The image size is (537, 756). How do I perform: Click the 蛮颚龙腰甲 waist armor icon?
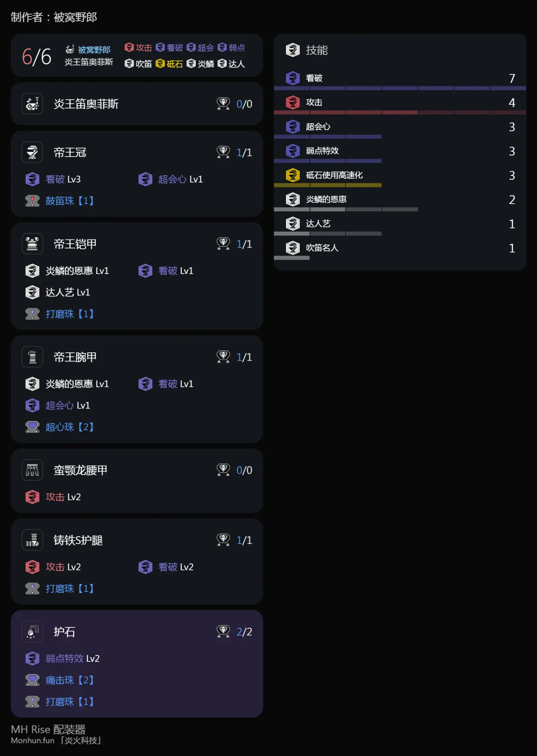tap(32, 470)
